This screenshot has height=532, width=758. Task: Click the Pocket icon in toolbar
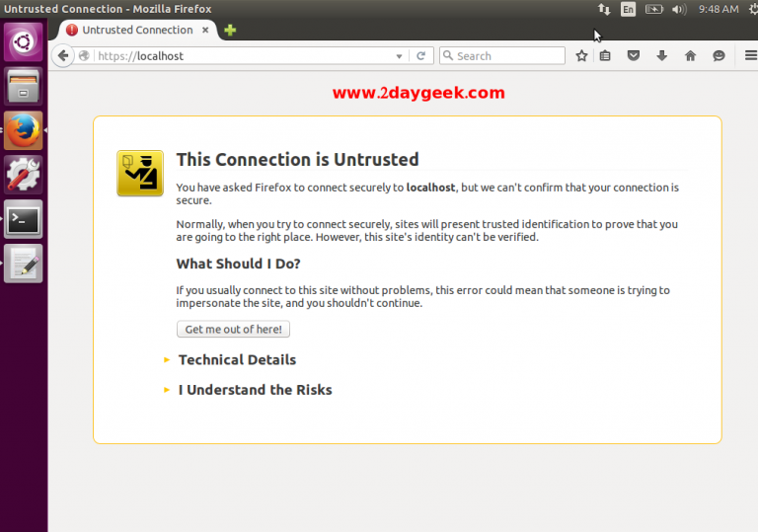[634, 56]
